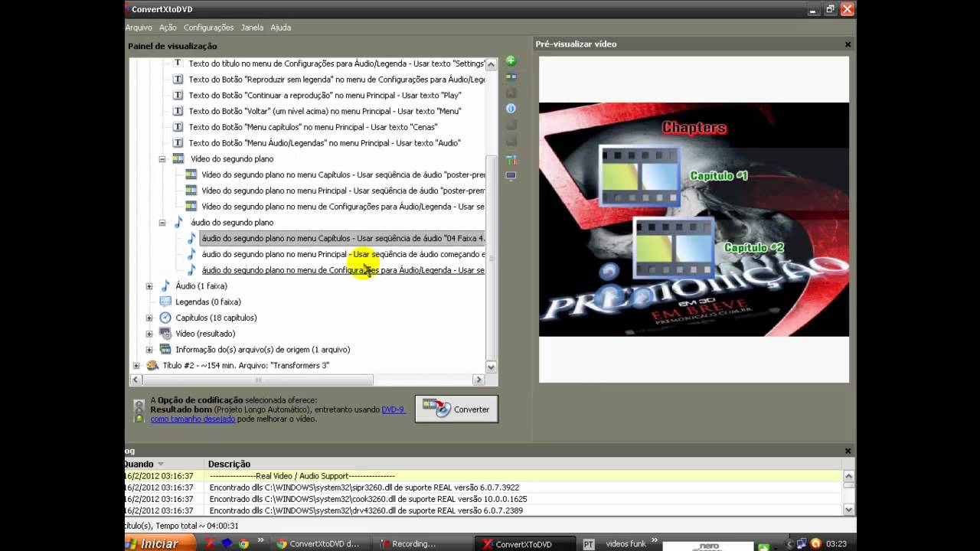Image resolution: width=980 pixels, height=551 pixels.
Task: Click icon of 'Informação do(s) arquivo(s) de origem'
Action: tap(165, 350)
